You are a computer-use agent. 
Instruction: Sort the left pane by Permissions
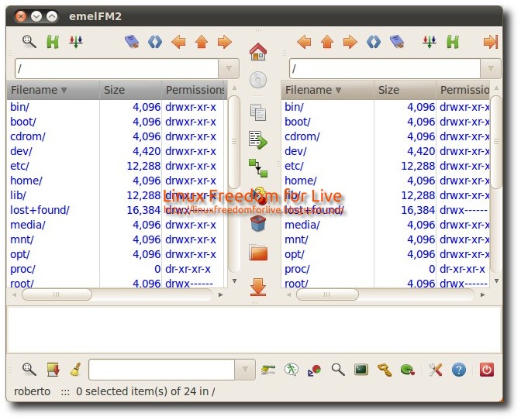click(195, 90)
